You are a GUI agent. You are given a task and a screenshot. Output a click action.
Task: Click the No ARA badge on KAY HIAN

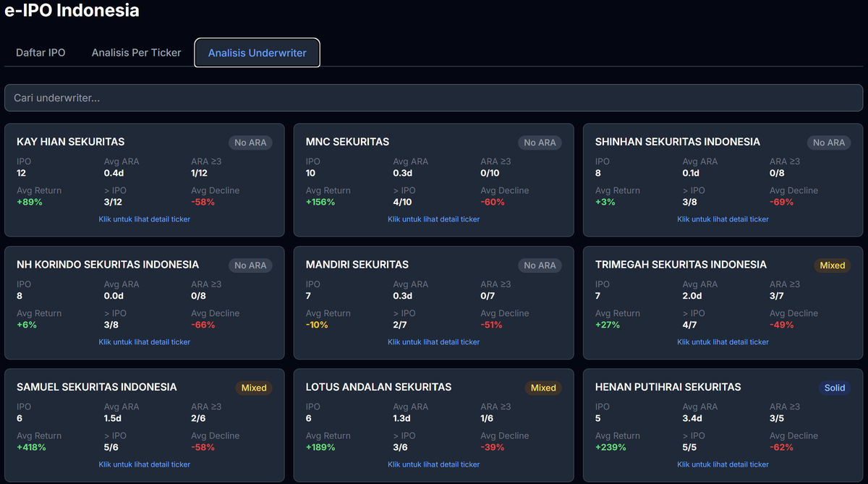250,143
